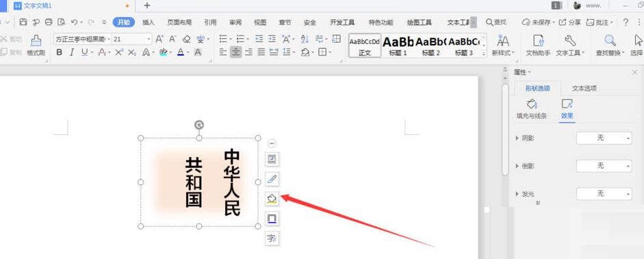
Task: Open the 视图 ribbon tab
Action: pyautogui.click(x=260, y=23)
